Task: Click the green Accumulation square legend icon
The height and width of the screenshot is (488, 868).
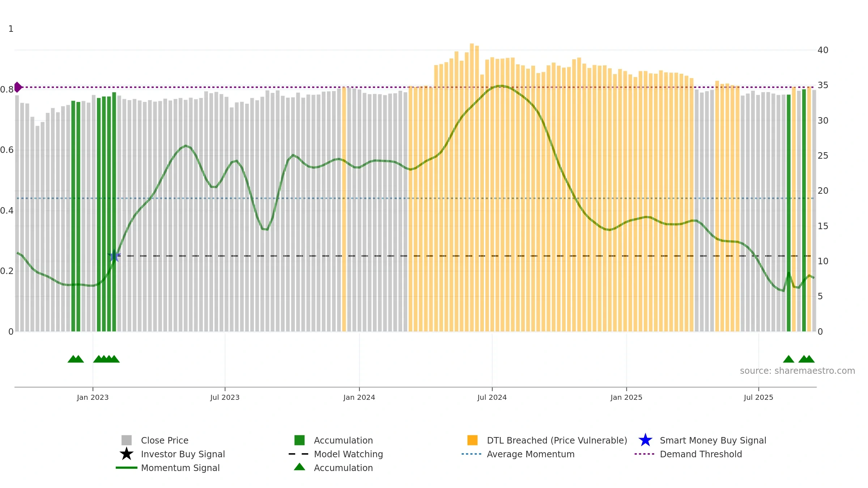Action: (x=299, y=440)
